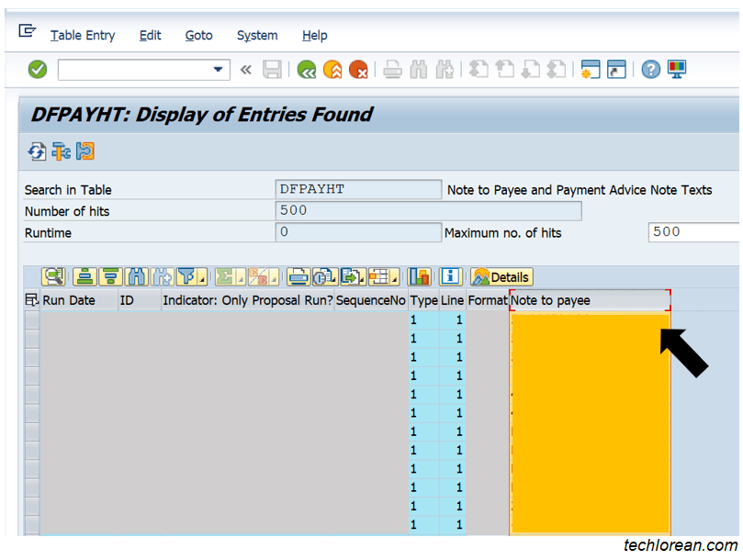Open SAP Help via the question mark icon
This screenshot has width=743, height=560.
pos(649,69)
